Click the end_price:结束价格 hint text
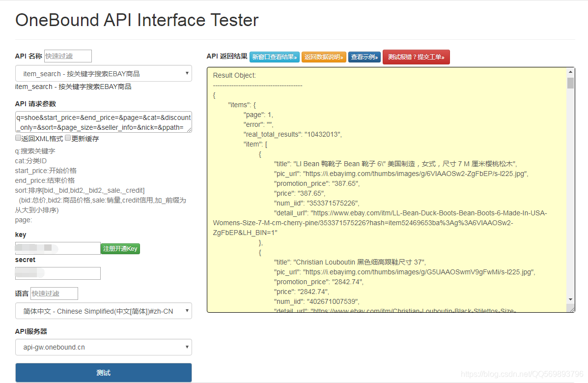The image size is (588, 383). pyautogui.click(x=45, y=180)
